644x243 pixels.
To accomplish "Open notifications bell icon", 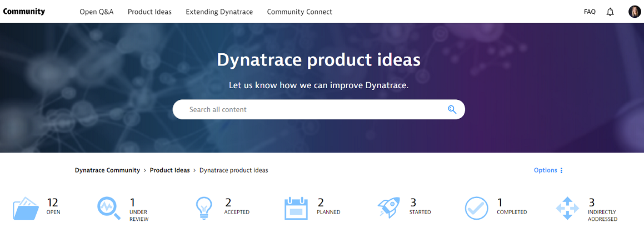I will [x=610, y=12].
